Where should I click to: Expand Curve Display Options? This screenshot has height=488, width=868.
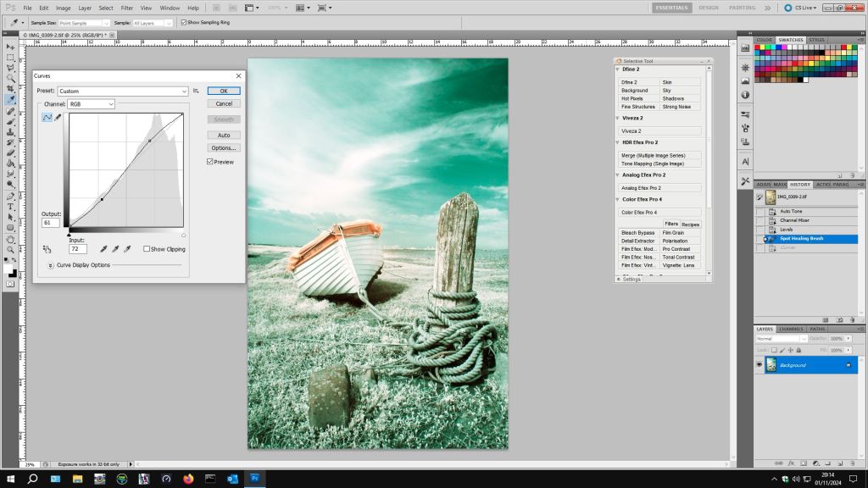51,265
